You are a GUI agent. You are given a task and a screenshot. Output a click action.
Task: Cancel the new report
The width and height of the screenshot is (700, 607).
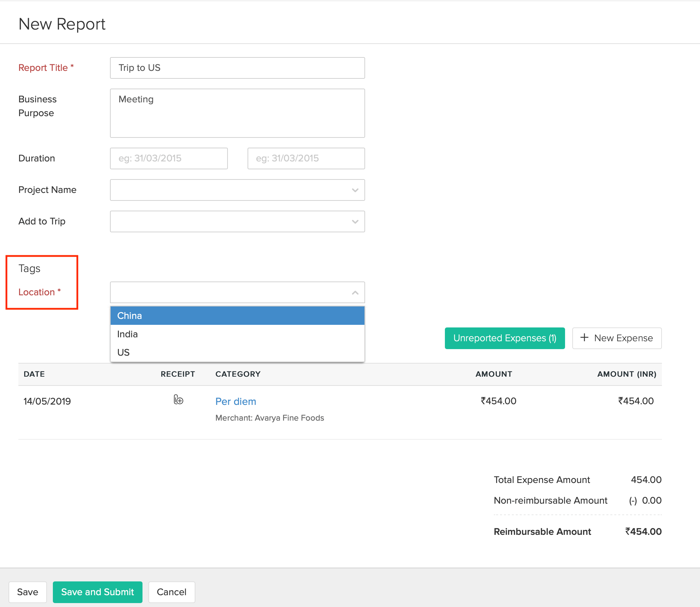(x=171, y=592)
